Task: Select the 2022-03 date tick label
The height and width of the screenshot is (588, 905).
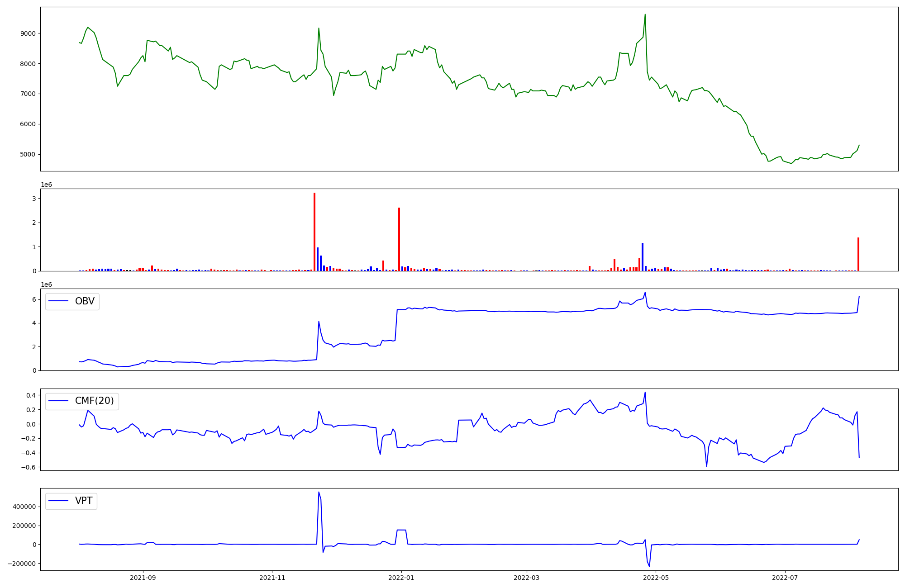Action: [x=527, y=578]
